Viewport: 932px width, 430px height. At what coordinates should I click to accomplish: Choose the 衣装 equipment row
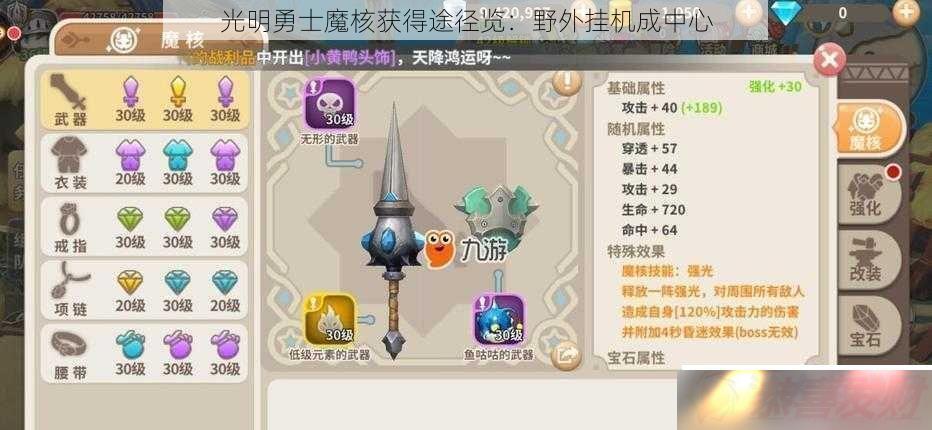click(144, 163)
